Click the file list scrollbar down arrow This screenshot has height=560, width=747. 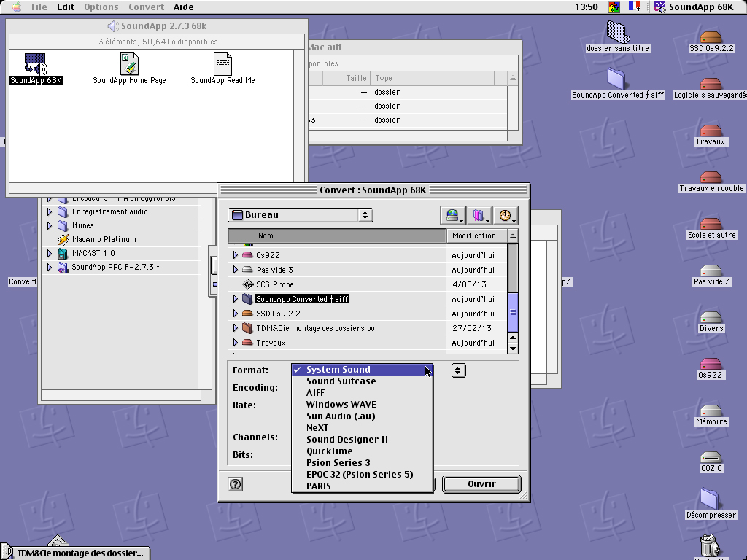point(513,348)
